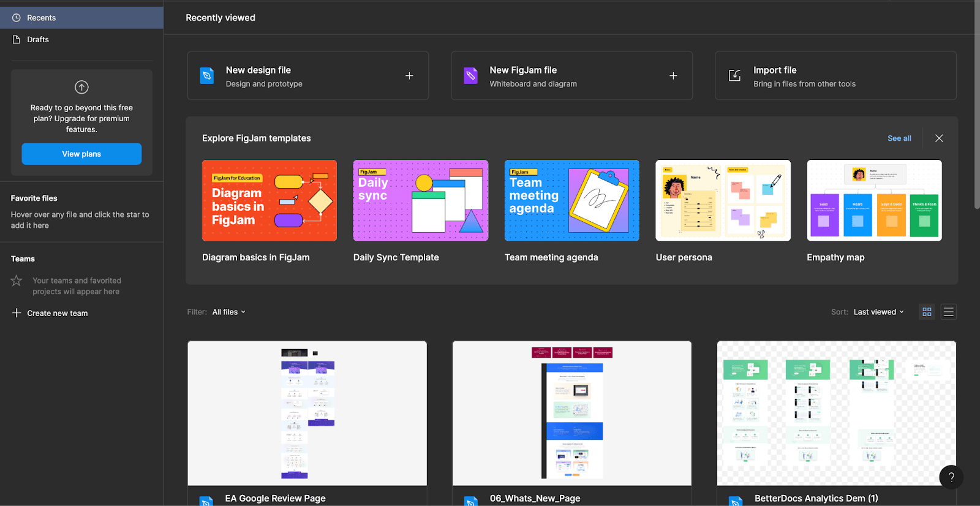Screen dimensions: 980x506
Task: Open Empathy map template thumbnail
Action: 875,200
